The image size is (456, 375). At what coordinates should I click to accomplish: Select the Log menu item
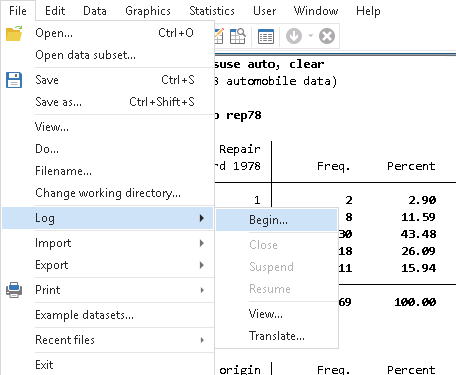click(108, 218)
